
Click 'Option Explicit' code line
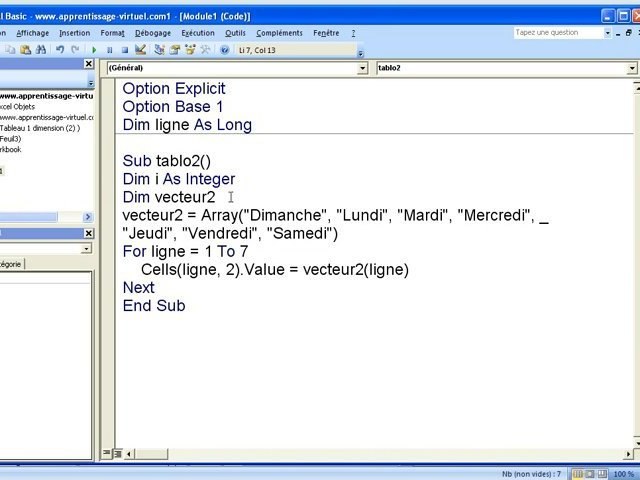pyautogui.click(x=174, y=89)
